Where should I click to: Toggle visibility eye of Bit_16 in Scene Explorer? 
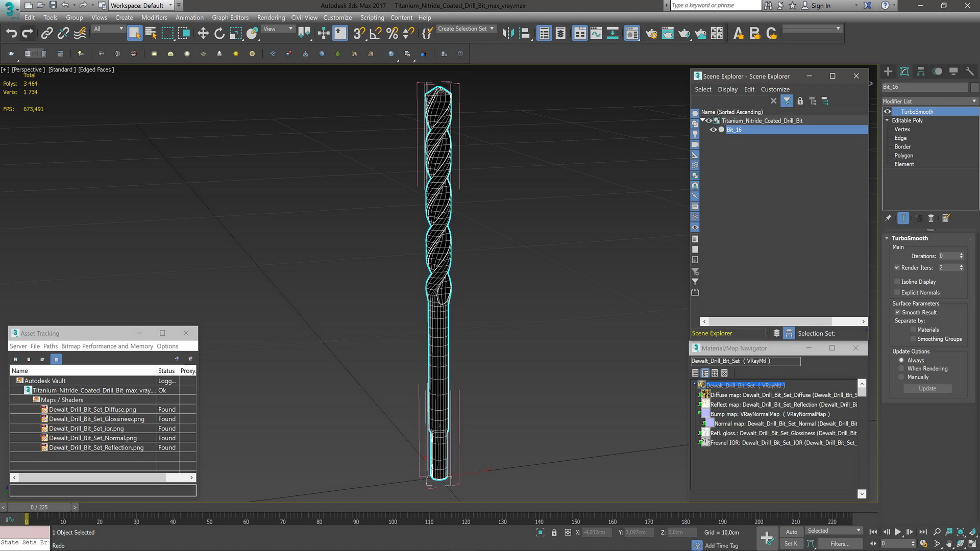[x=713, y=130]
